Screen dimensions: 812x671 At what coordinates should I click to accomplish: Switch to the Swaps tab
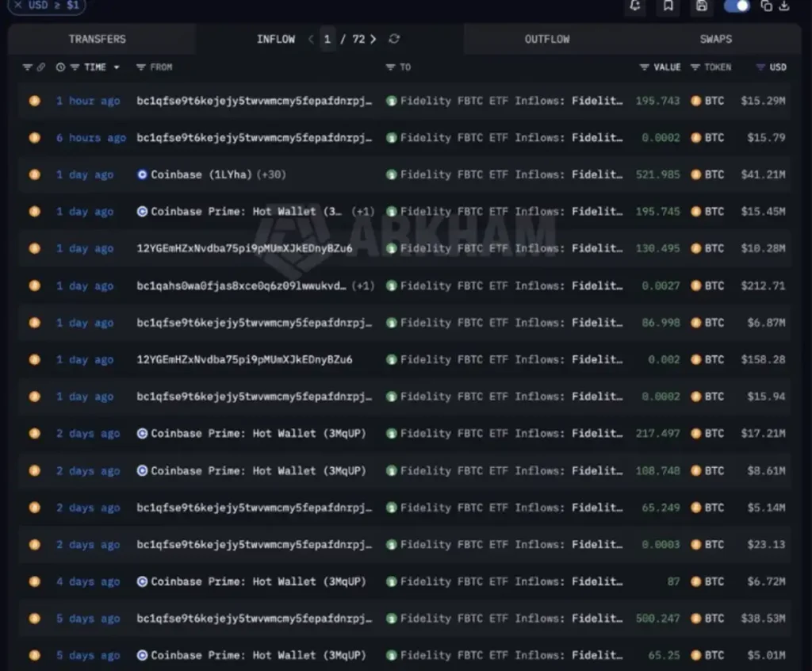click(x=716, y=39)
